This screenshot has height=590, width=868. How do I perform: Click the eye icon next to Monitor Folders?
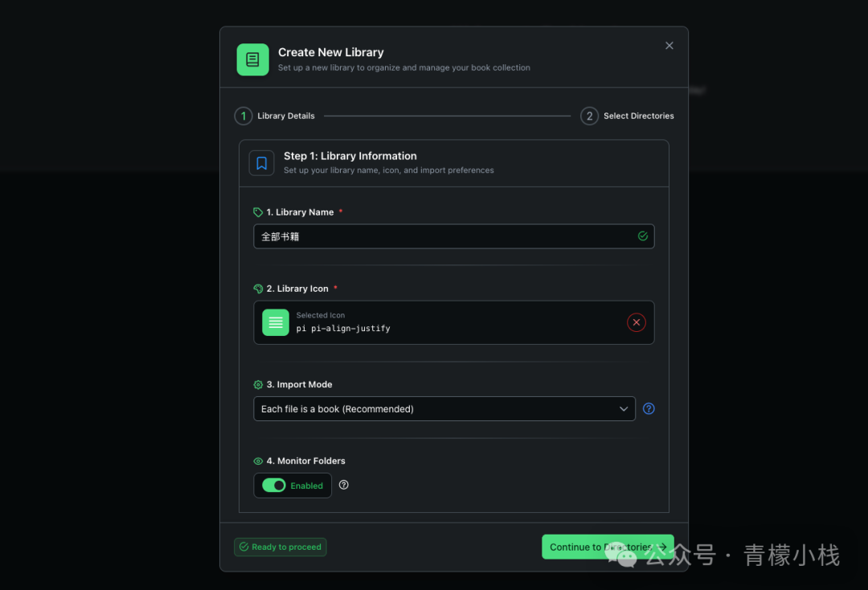(x=258, y=461)
